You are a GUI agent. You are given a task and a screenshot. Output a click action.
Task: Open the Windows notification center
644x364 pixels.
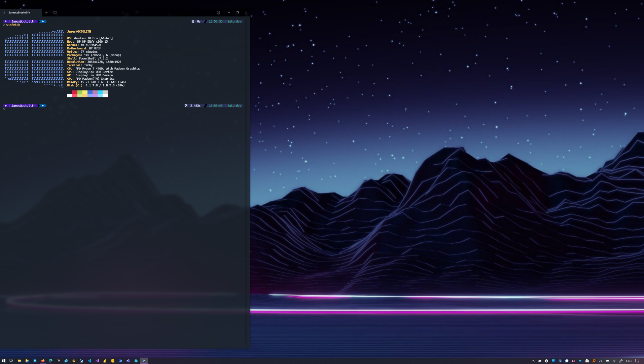click(x=637, y=361)
